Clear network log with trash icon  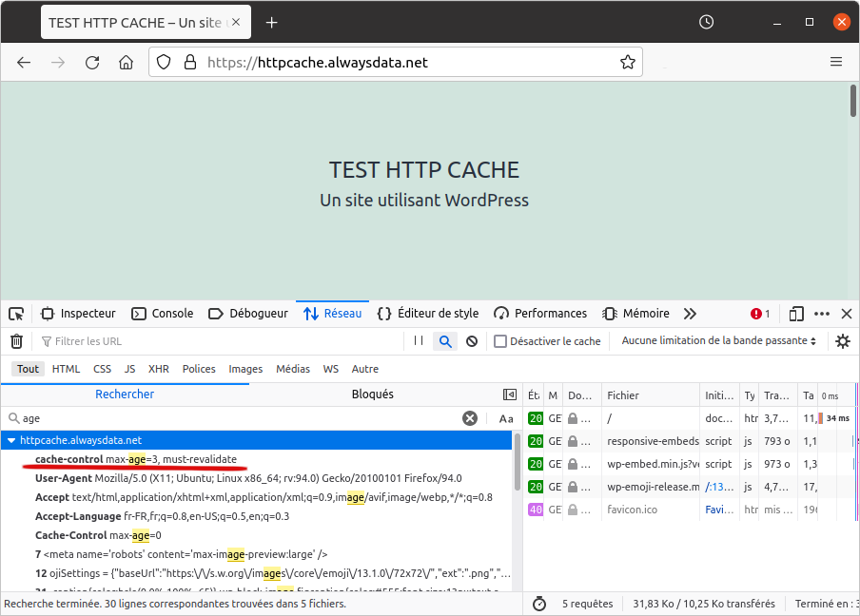(16, 341)
